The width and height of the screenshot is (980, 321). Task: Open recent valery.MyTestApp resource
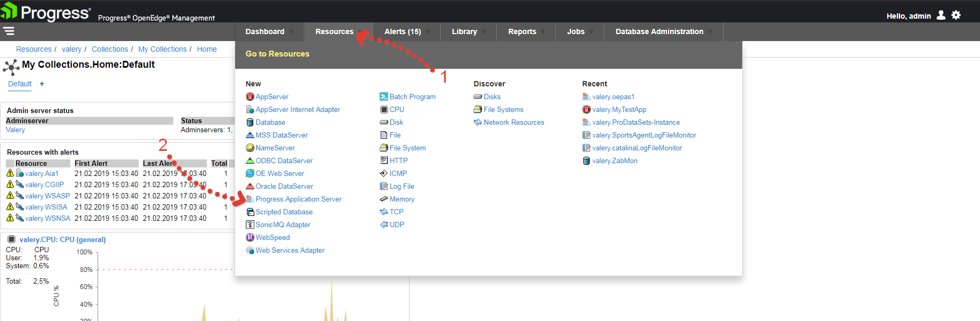[619, 109]
